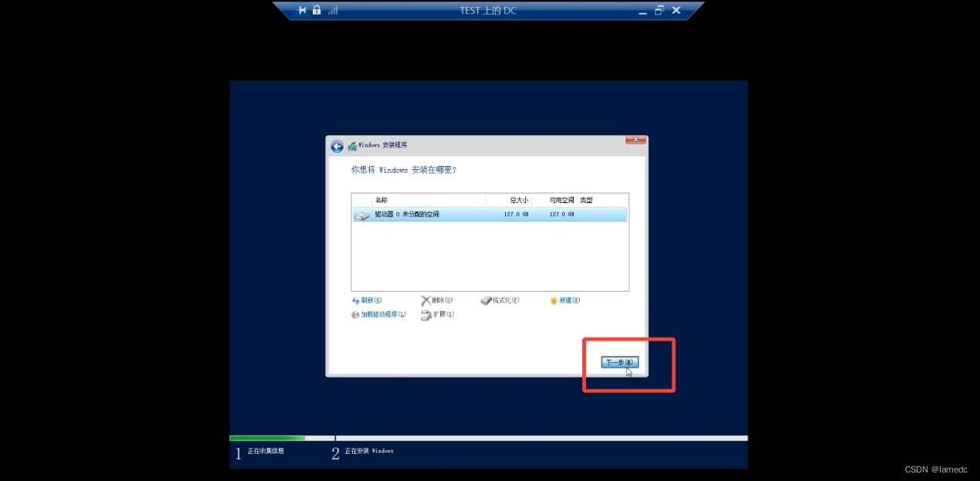Viewport: 980px width, 481px height.
Task: Click the Extend (扩展) option
Action: [x=437, y=314]
